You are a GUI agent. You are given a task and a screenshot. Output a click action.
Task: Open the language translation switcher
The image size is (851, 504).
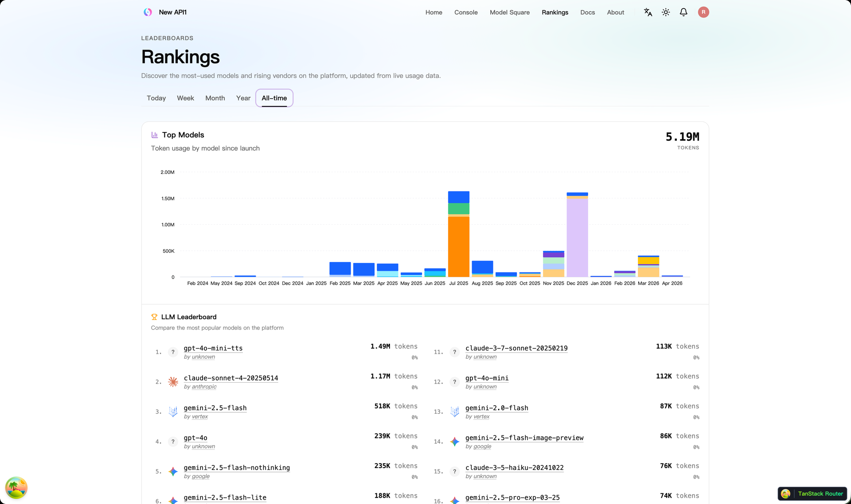tap(648, 12)
